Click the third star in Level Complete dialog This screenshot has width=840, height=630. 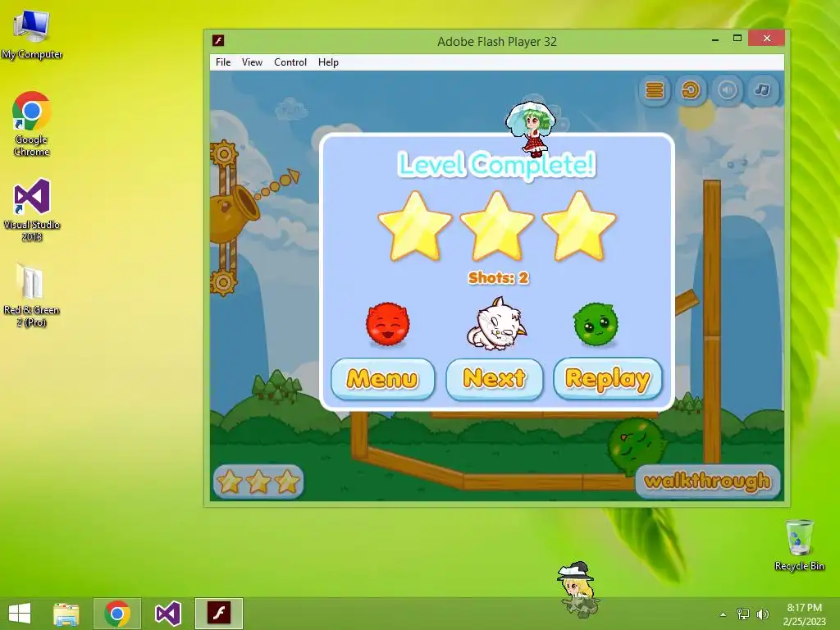(579, 226)
